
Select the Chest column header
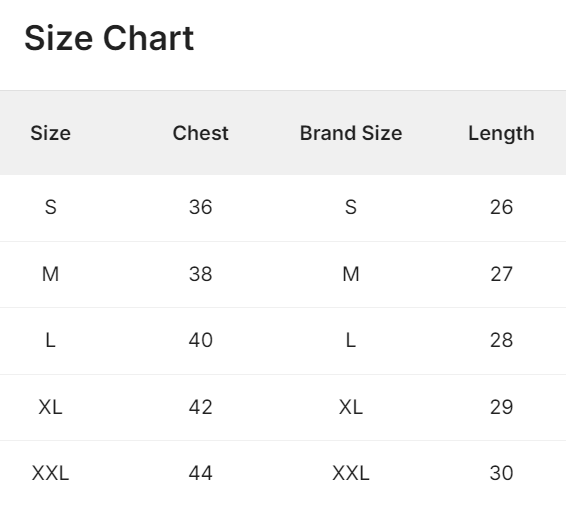click(x=200, y=133)
